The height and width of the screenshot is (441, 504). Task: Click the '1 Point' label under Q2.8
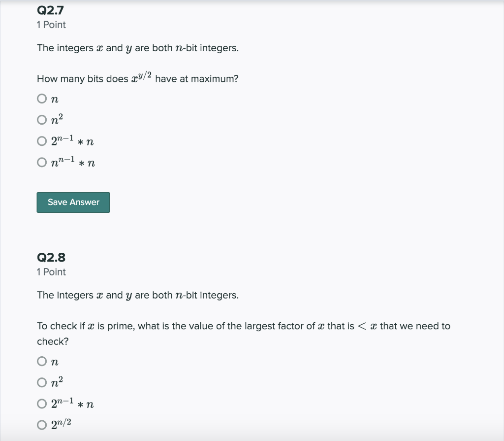point(51,272)
